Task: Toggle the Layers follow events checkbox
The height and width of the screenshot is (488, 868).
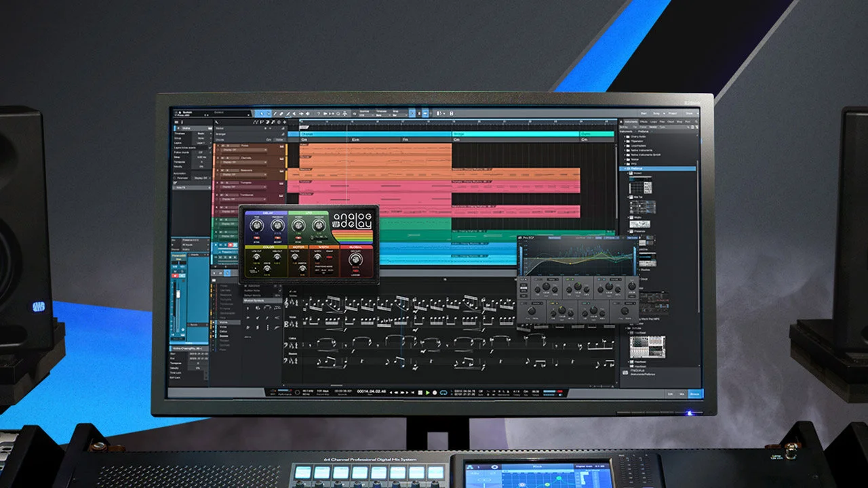Action: 210,148
